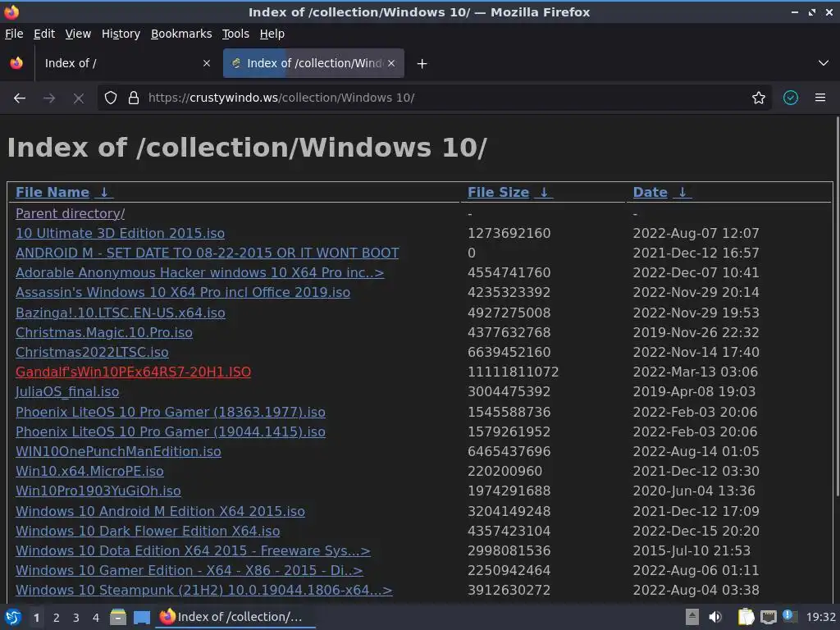The height and width of the screenshot is (630, 840).
Task: Open the Parent directory link
Action: pyautogui.click(x=71, y=214)
